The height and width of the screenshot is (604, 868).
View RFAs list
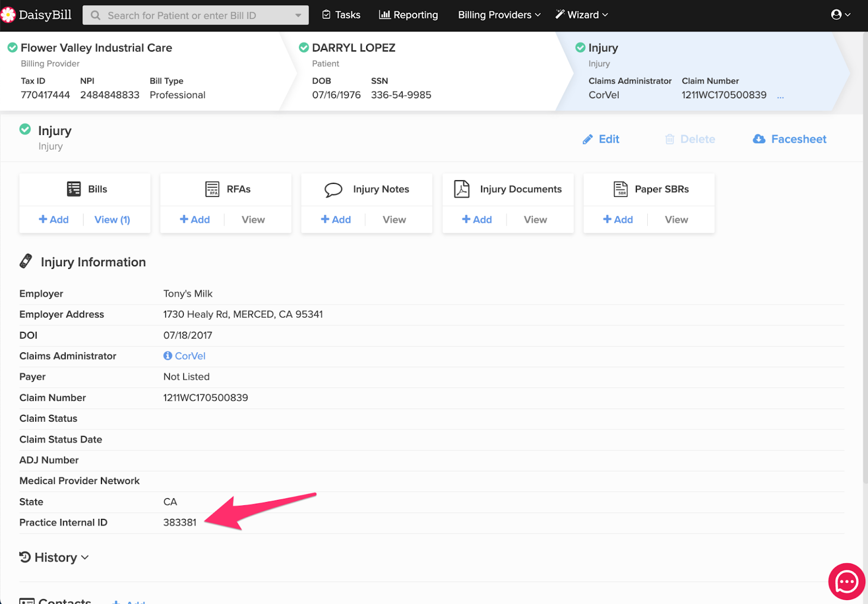[x=253, y=220]
